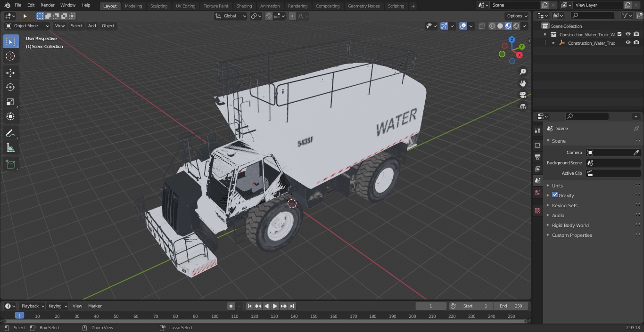Click the End frame 250 field
Image resolution: width=644 pixels, height=332 pixels.
pyautogui.click(x=512, y=306)
